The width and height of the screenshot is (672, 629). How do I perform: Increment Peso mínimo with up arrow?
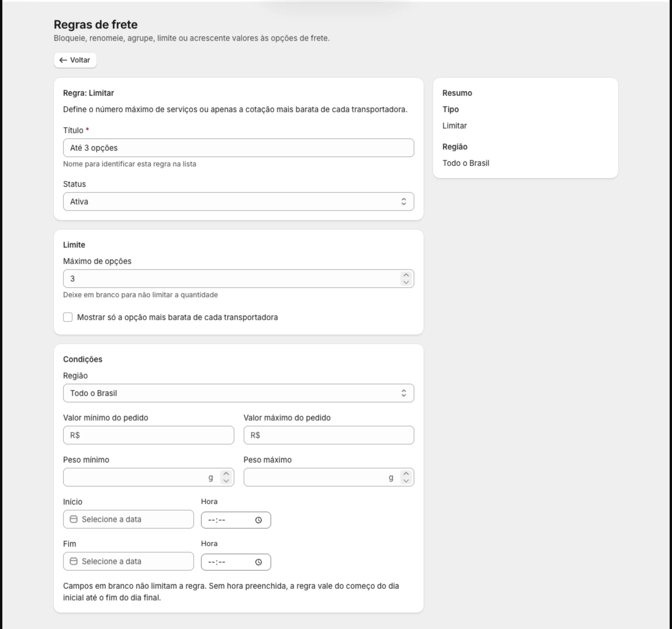point(226,474)
